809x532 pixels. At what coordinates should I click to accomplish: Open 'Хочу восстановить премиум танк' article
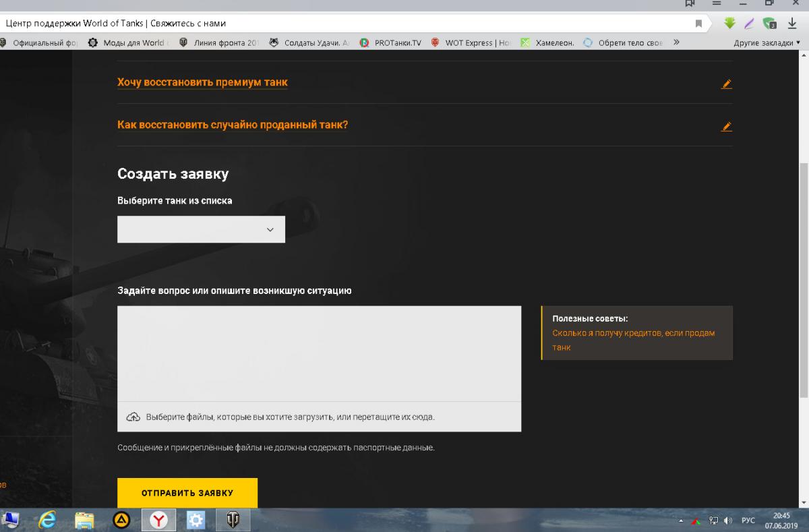[202, 82]
